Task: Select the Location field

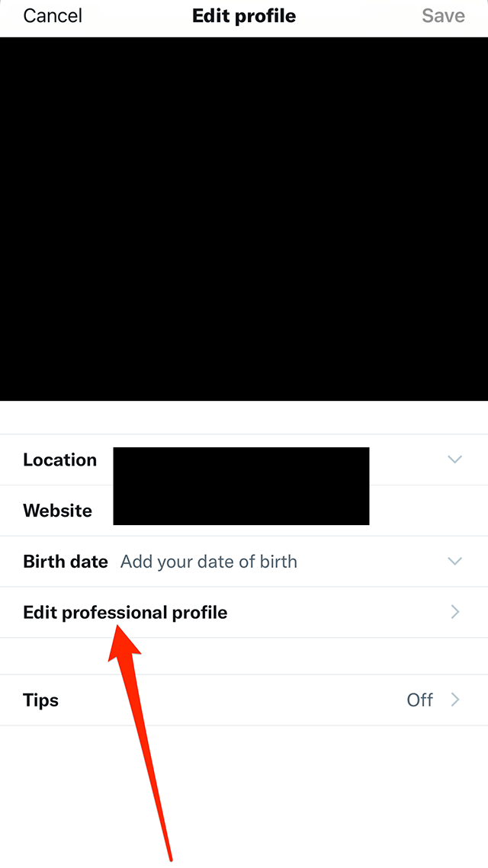Action: [241, 460]
